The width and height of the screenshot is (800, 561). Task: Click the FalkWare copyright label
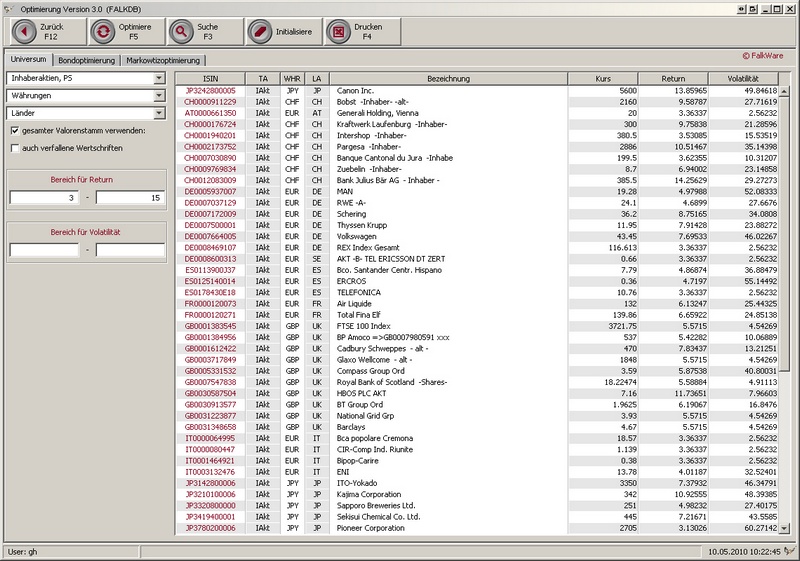click(x=763, y=56)
